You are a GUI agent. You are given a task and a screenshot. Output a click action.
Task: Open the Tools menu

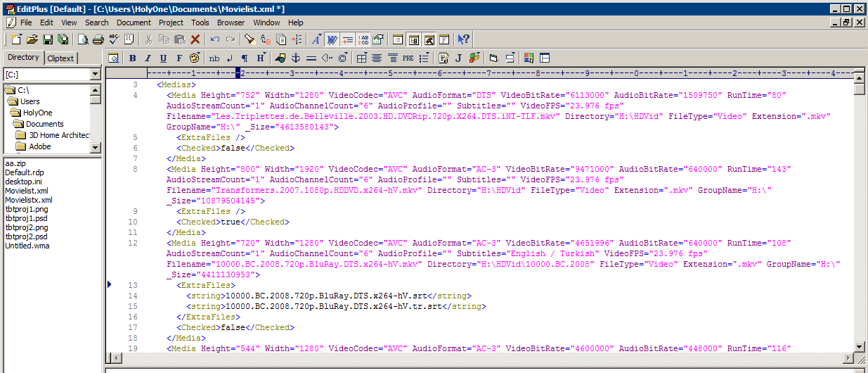click(200, 23)
